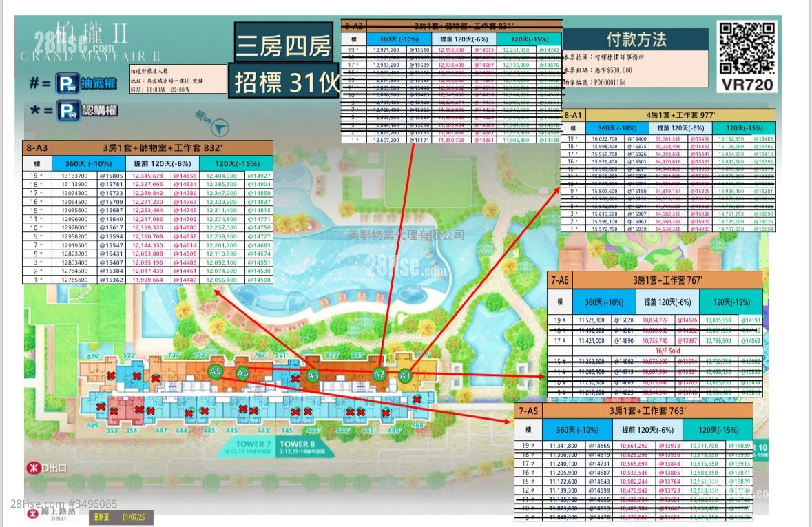
Task: Click the 物業編號 P000001154 line
Action: pyautogui.click(x=595, y=83)
